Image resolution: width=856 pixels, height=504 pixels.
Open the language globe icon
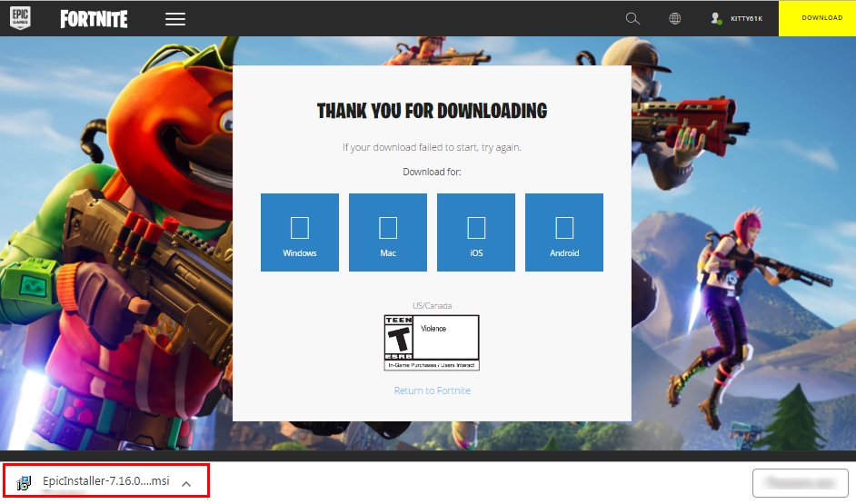tap(675, 18)
